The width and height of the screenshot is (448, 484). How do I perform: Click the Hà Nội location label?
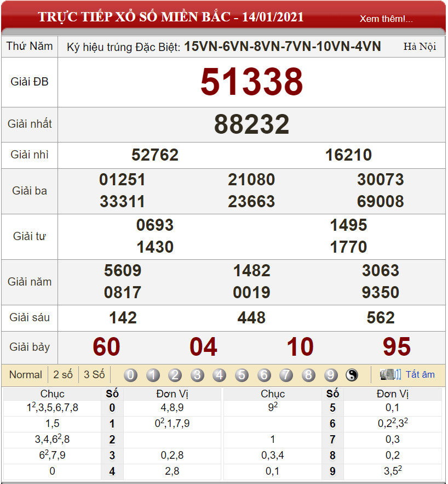coord(420,47)
